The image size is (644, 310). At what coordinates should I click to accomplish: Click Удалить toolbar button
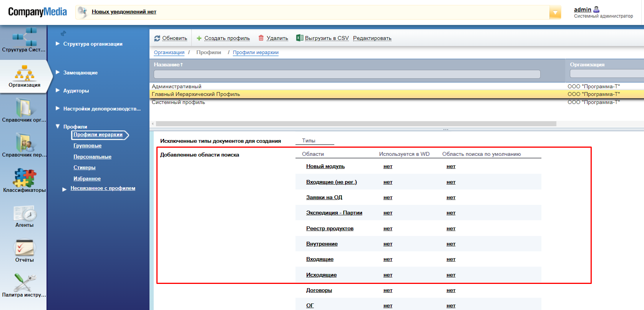click(x=277, y=38)
